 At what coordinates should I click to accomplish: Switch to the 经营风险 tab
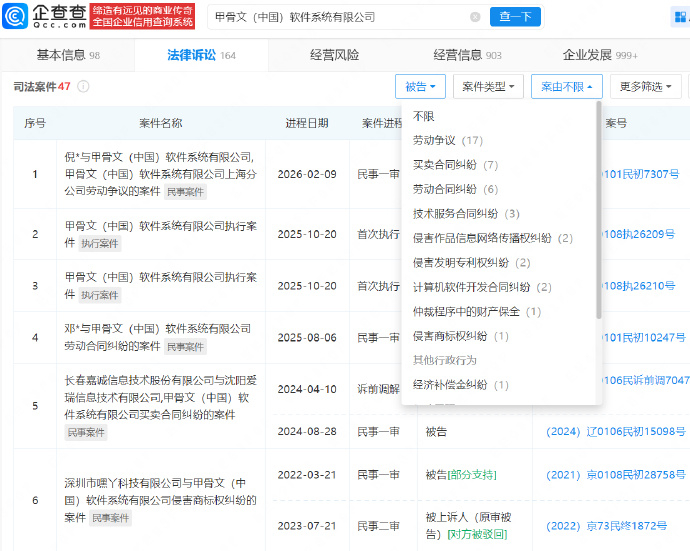coord(334,55)
